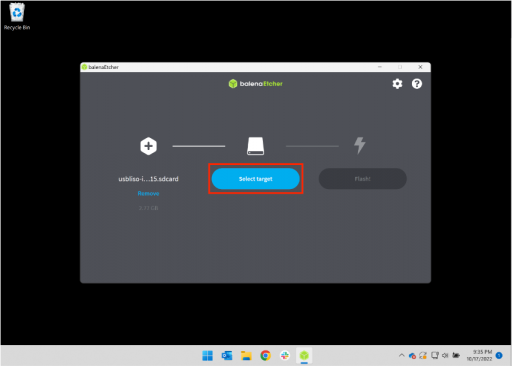Open the Windows Start menu
The height and width of the screenshot is (366, 512).
(207, 356)
